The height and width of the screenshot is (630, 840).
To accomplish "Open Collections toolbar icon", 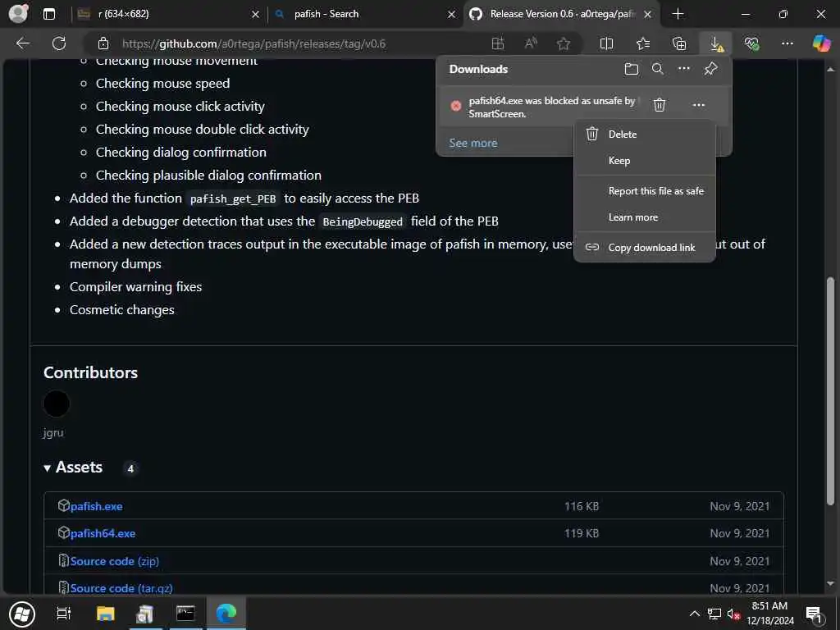I will (x=679, y=43).
